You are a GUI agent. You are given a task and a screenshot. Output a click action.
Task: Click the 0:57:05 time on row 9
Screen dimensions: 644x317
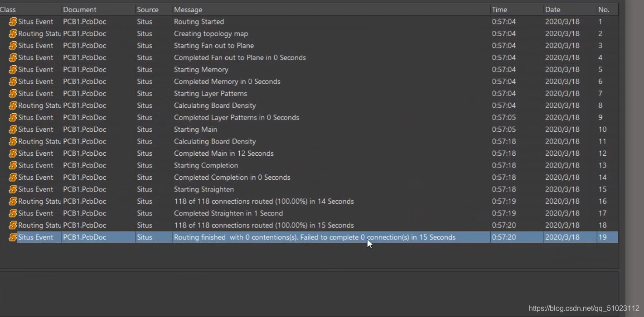(x=504, y=118)
